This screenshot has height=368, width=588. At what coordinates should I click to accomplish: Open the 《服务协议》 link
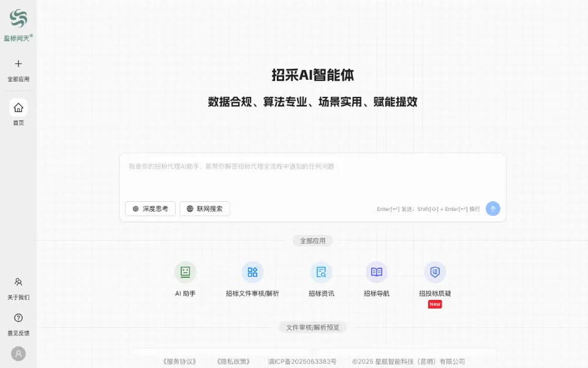point(179,362)
